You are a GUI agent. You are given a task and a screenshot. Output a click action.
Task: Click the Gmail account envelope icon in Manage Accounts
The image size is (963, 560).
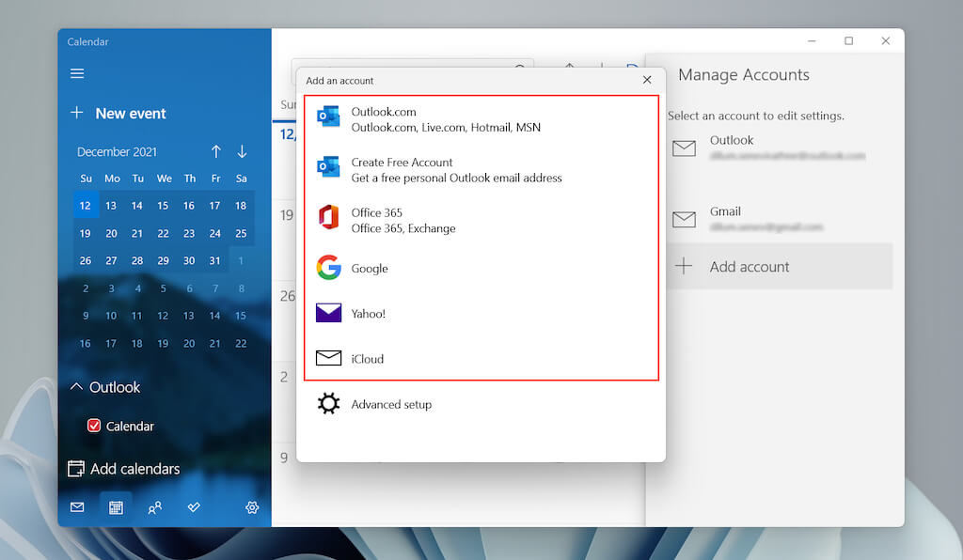click(685, 219)
